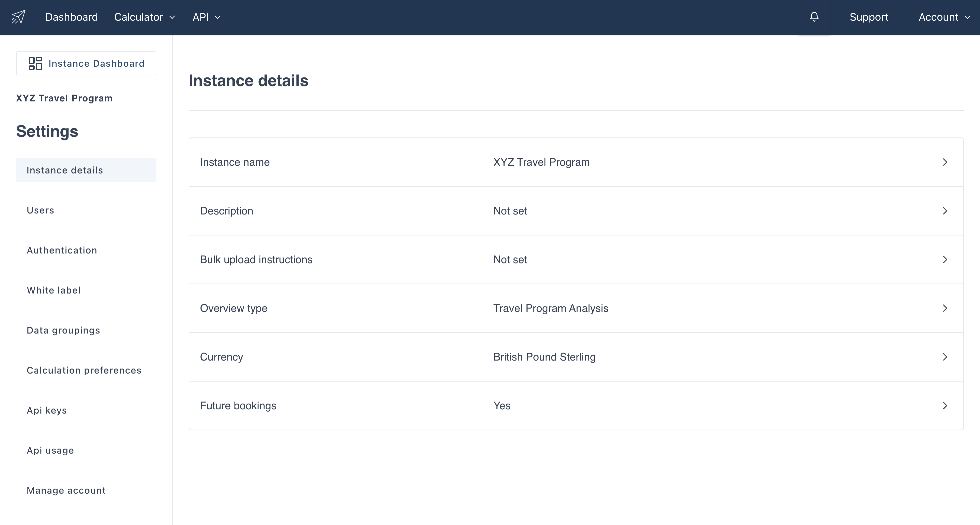Click the paper plane logo icon
The height and width of the screenshot is (525, 980).
(x=18, y=17)
